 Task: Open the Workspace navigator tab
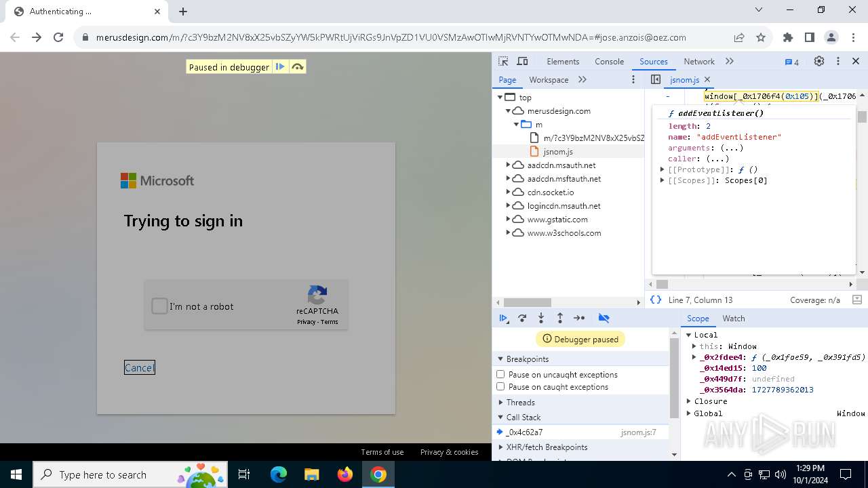point(549,79)
